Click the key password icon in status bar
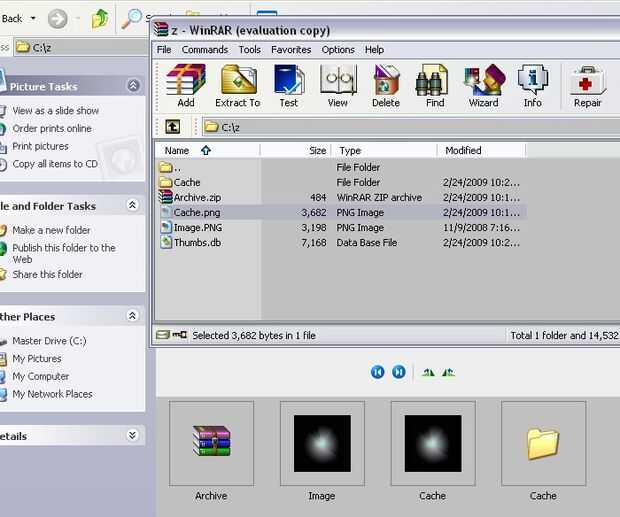This screenshot has width=620, height=517. tap(180, 335)
